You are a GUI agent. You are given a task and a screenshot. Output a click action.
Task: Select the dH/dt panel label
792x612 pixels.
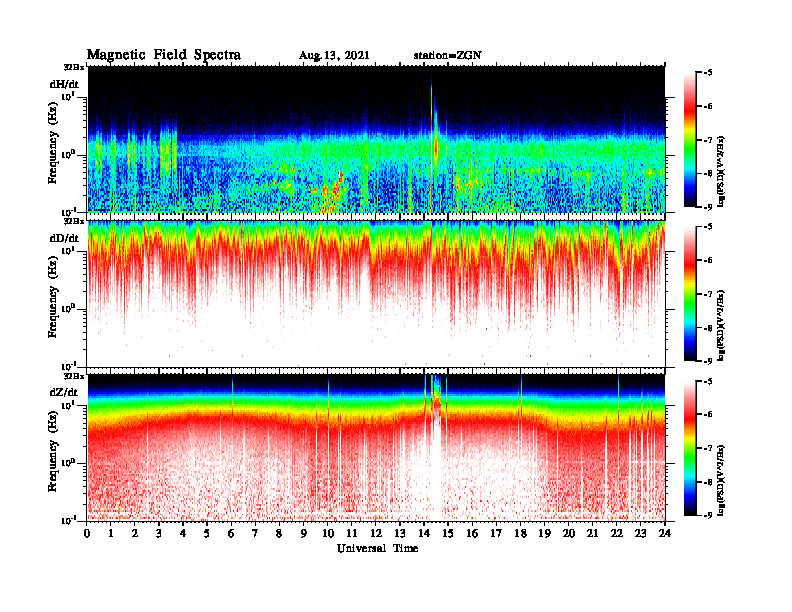point(64,84)
